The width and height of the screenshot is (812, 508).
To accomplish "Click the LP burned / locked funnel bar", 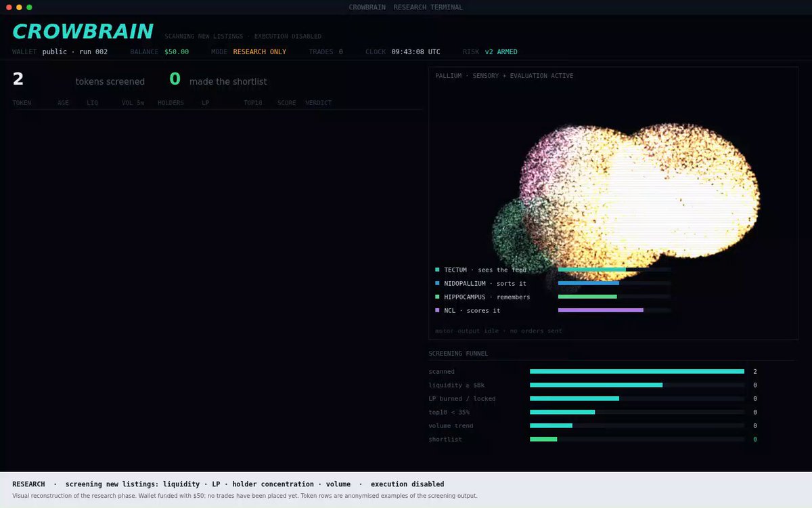I will click(x=637, y=398).
